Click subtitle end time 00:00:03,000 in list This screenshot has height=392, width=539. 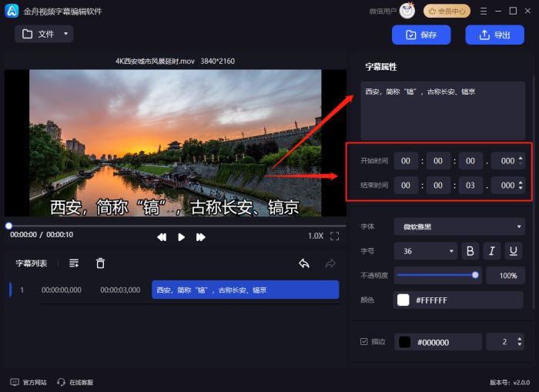click(x=120, y=290)
